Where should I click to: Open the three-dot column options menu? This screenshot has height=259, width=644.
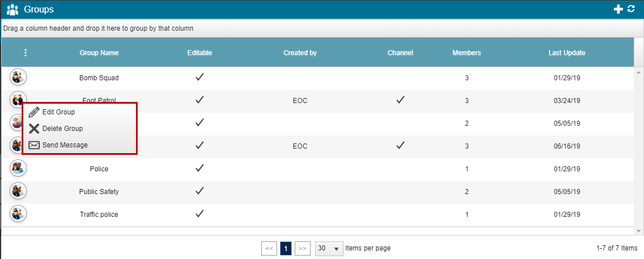point(26,52)
